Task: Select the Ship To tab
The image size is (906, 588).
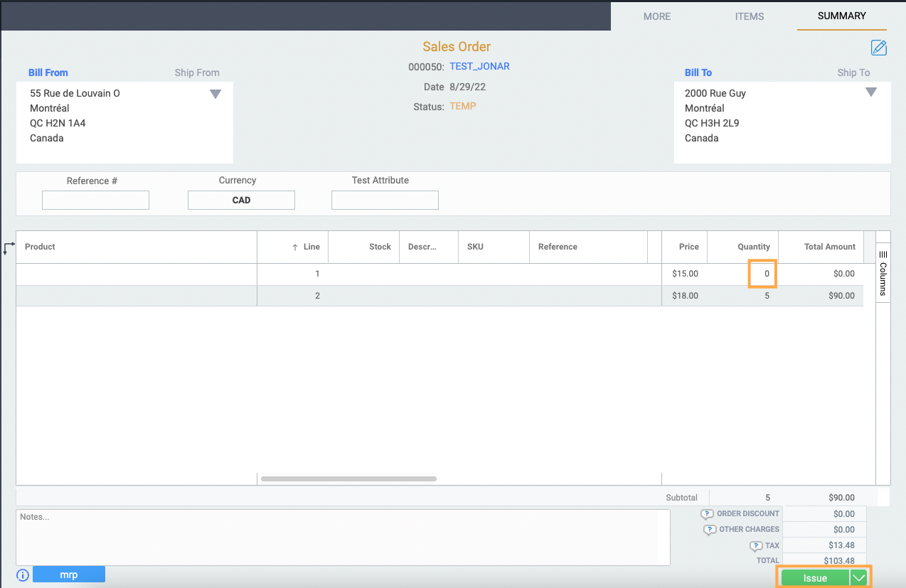Action: point(853,73)
